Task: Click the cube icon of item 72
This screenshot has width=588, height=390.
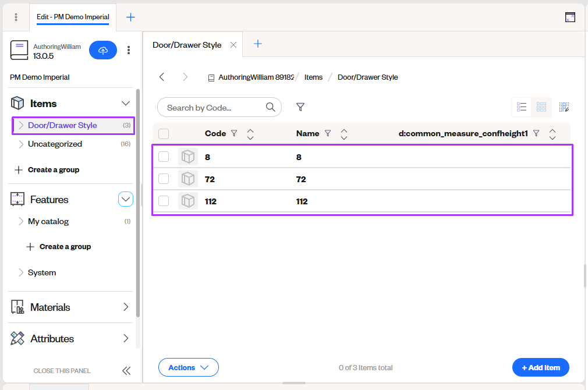Action: click(188, 179)
